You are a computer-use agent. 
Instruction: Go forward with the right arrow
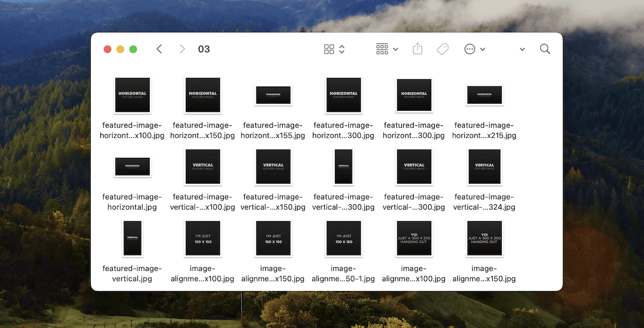(x=182, y=49)
